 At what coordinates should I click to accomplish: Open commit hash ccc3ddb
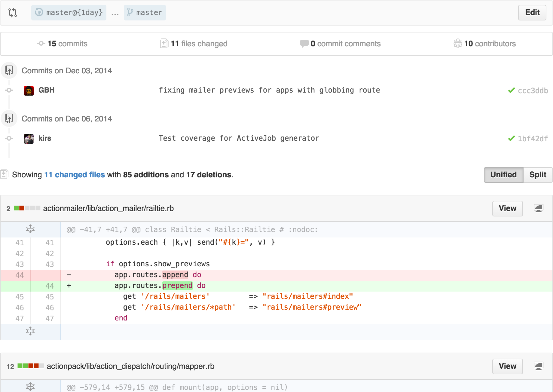[533, 90]
